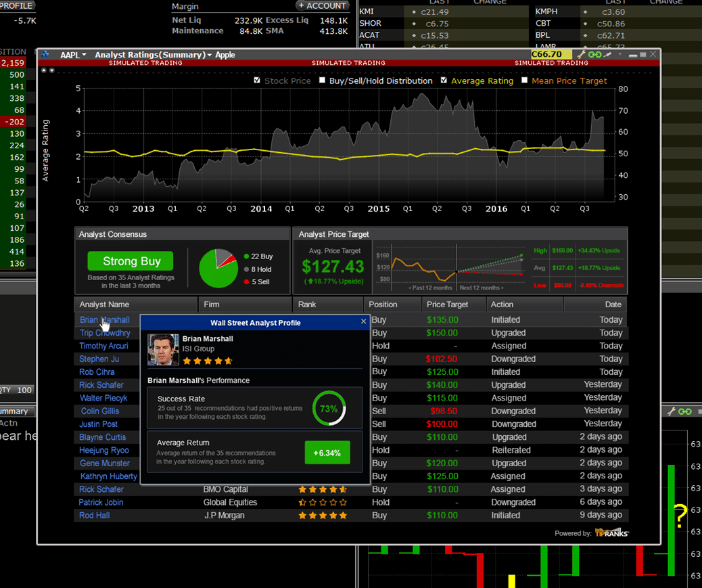Enable Buy/Sell/Hold Distribution checkbox
Screen dimensions: 702x588
[x=322, y=81]
